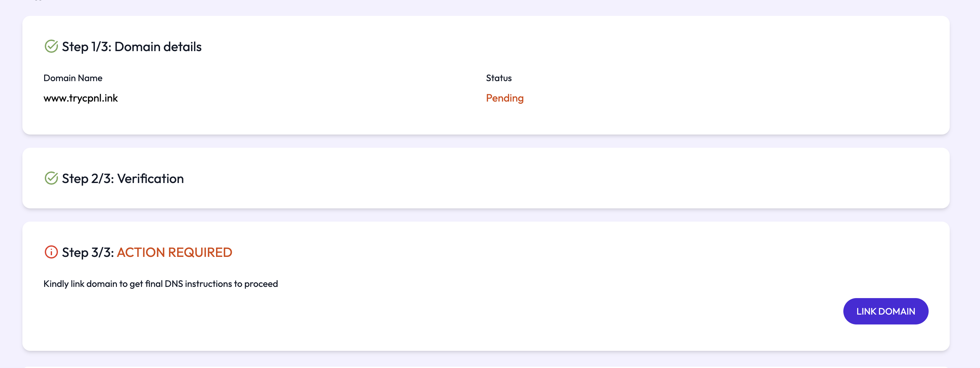The height and width of the screenshot is (368, 980).
Task: Click the word 'Verification' in the Step 2 title
Action: coord(150,178)
